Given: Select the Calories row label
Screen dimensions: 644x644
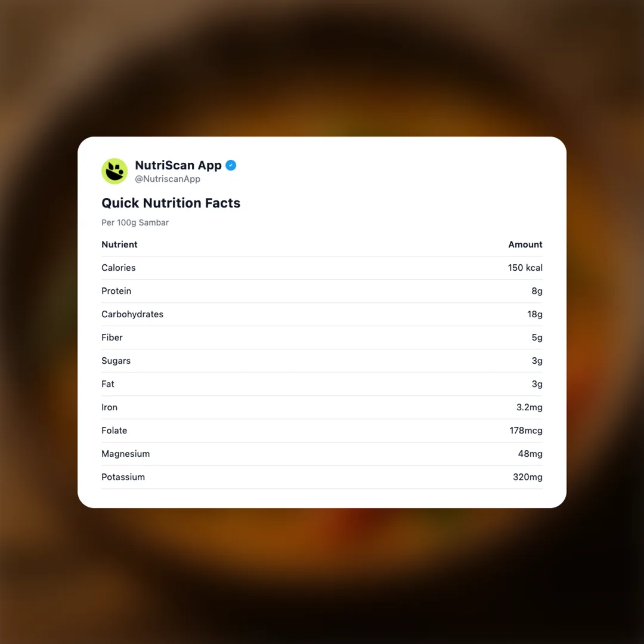Looking at the screenshot, I should (x=118, y=268).
